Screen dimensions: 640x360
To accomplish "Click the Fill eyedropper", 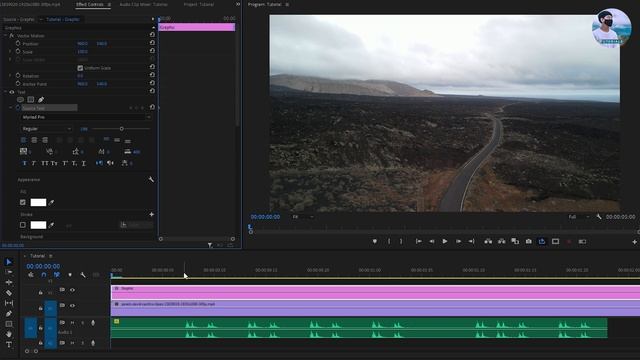I will 51,202.
